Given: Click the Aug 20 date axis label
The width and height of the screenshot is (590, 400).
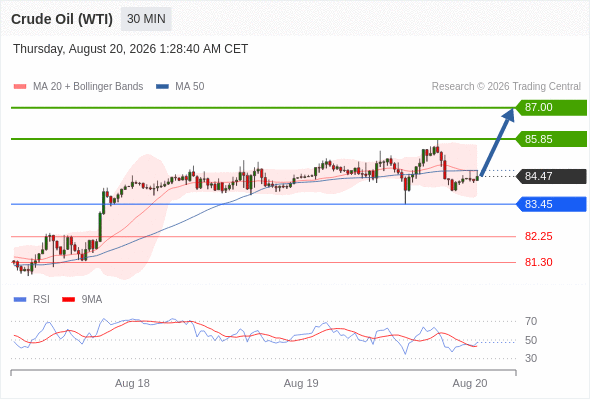Looking at the screenshot, I should click(470, 383).
